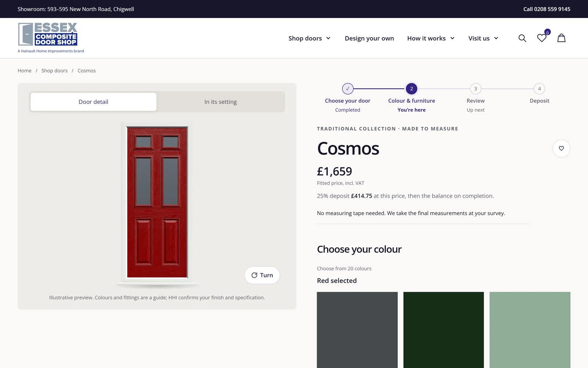588x368 pixels.
Task: Switch to In its setting tab
Action: tap(220, 102)
